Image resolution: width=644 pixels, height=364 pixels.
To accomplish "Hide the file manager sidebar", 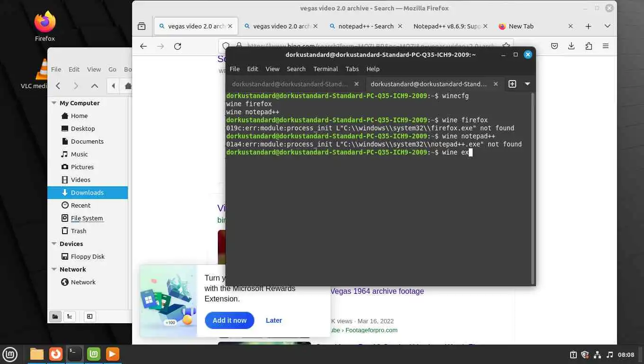I will (x=89, y=317).
